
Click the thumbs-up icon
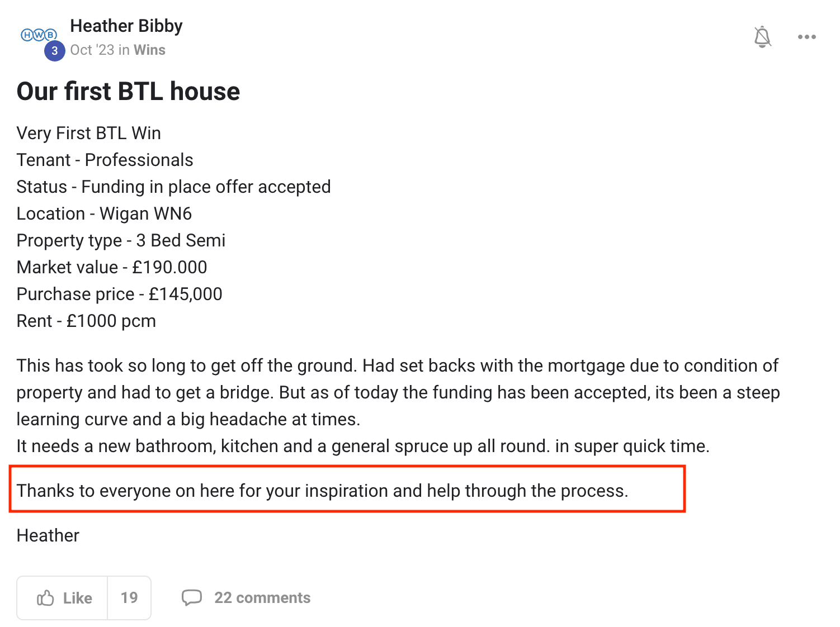[45, 598]
